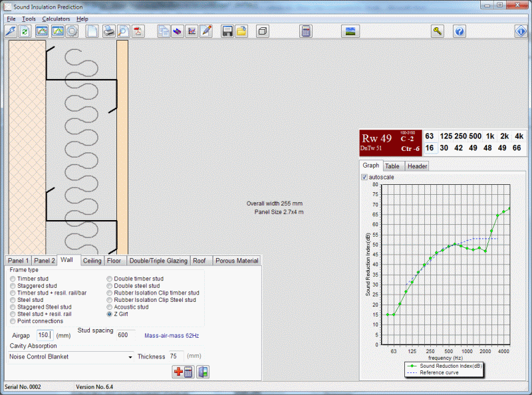
Task: Click the printer icon
Action: [x=109, y=31]
